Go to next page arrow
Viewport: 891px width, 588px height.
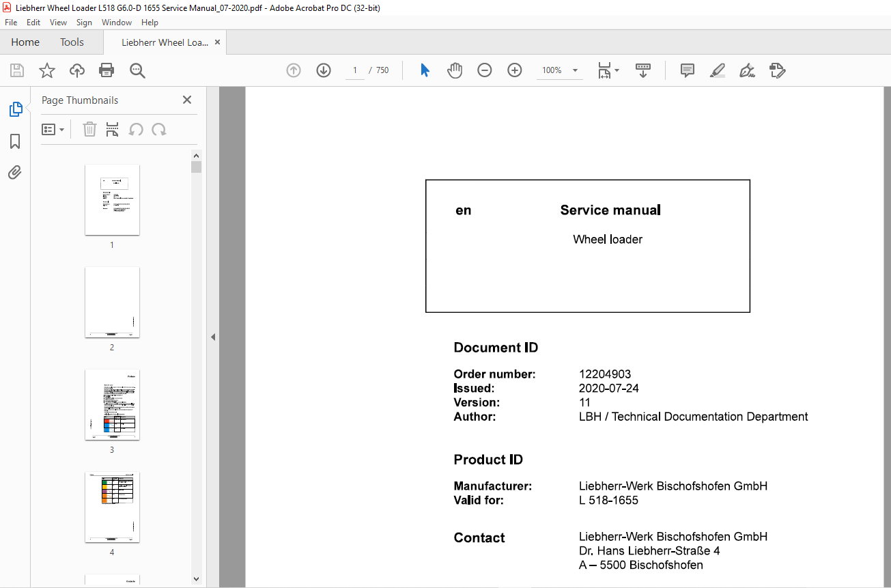[x=324, y=70]
